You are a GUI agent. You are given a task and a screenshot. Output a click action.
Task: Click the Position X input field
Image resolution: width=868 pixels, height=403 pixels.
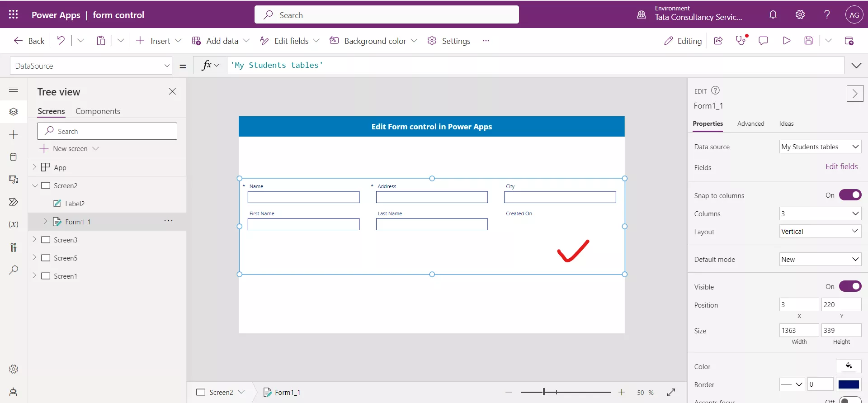[x=799, y=304]
